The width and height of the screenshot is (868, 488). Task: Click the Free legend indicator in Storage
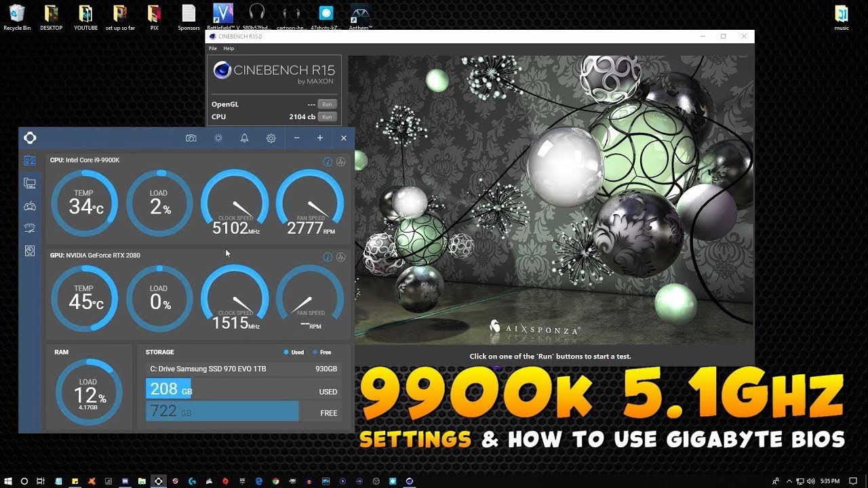click(x=322, y=352)
